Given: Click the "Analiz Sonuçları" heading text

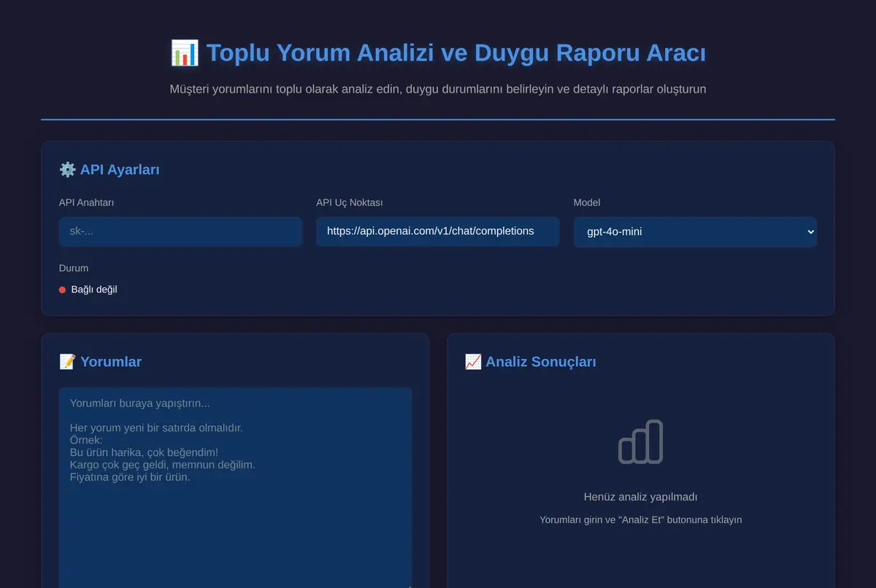Looking at the screenshot, I should (541, 362).
